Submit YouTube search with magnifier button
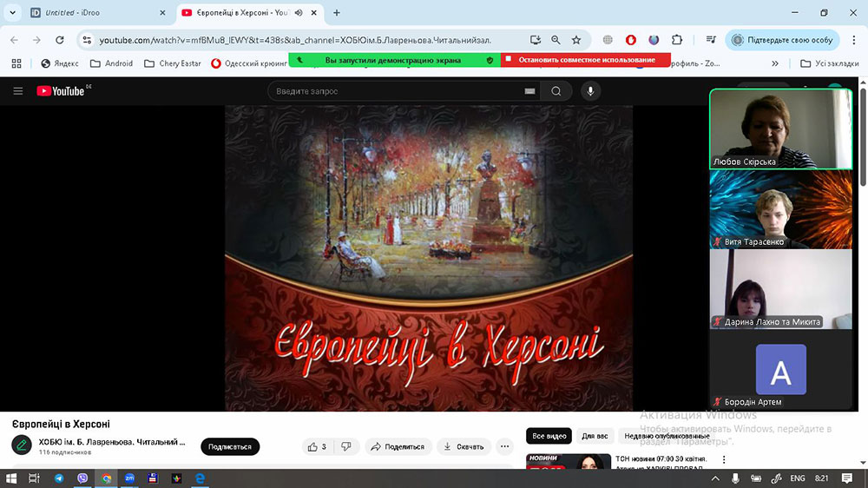The width and height of the screenshot is (868, 488). point(556,91)
